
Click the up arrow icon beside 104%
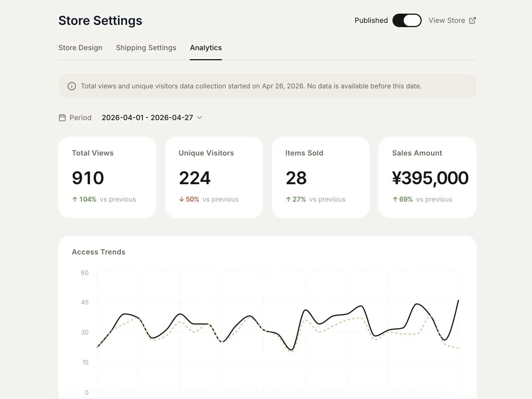tap(74, 199)
